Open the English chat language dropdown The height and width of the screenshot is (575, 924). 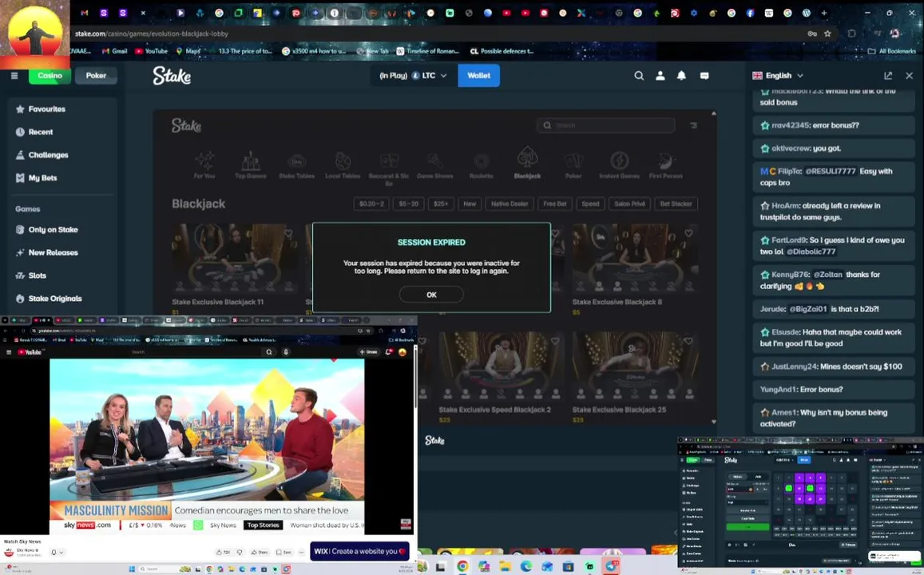click(x=778, y=75)
